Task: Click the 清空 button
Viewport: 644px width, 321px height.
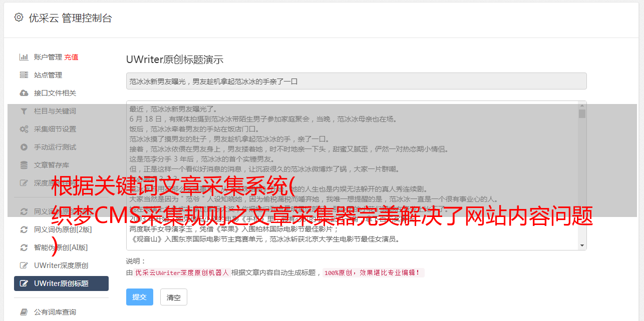Action: click(173, 297)
